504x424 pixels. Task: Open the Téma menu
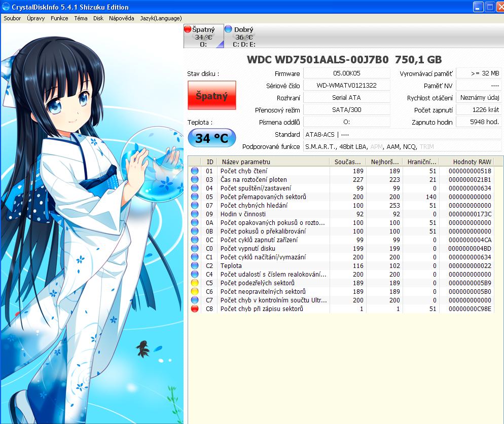(x=81, y=18)
